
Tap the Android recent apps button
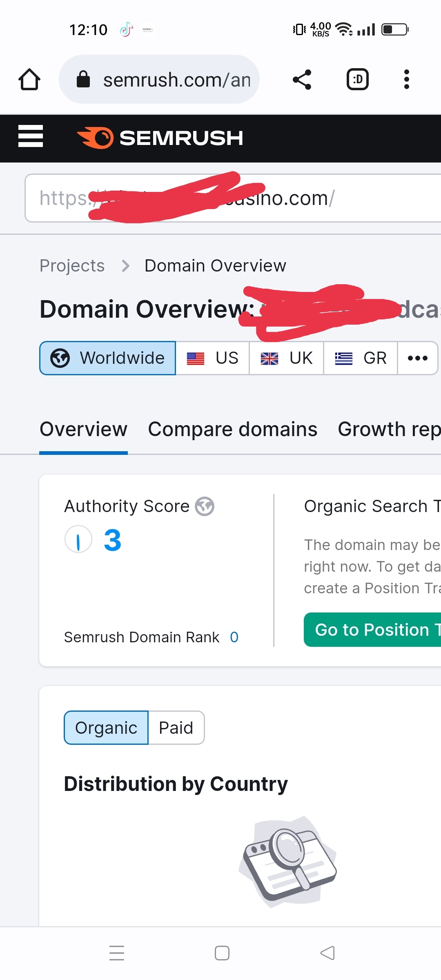point(117,953)
